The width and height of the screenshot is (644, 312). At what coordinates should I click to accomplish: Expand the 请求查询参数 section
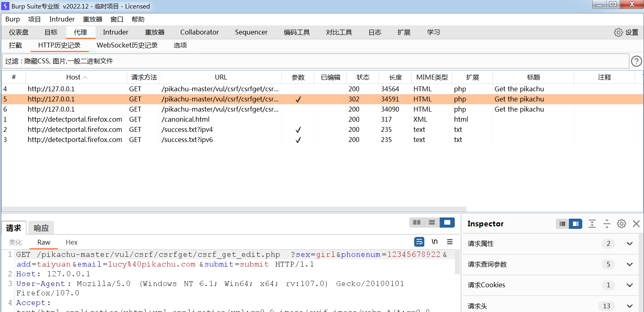[629, 265]
